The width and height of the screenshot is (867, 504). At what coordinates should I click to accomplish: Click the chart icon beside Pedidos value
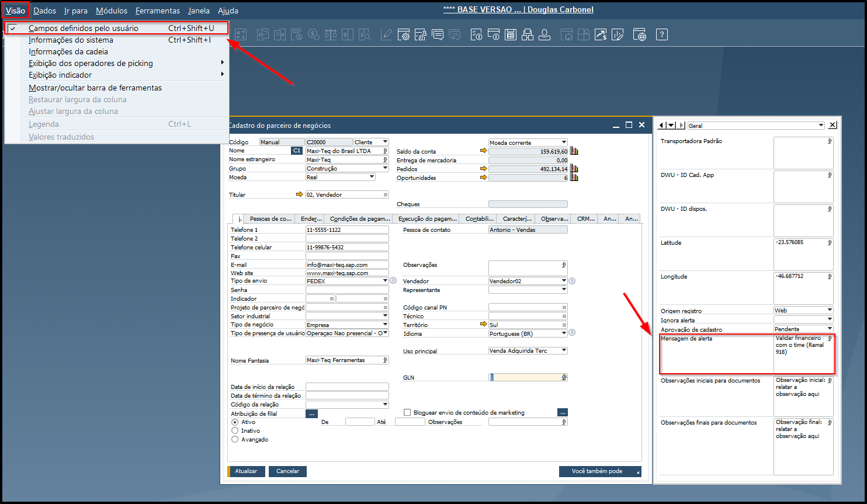pos(574,169)
